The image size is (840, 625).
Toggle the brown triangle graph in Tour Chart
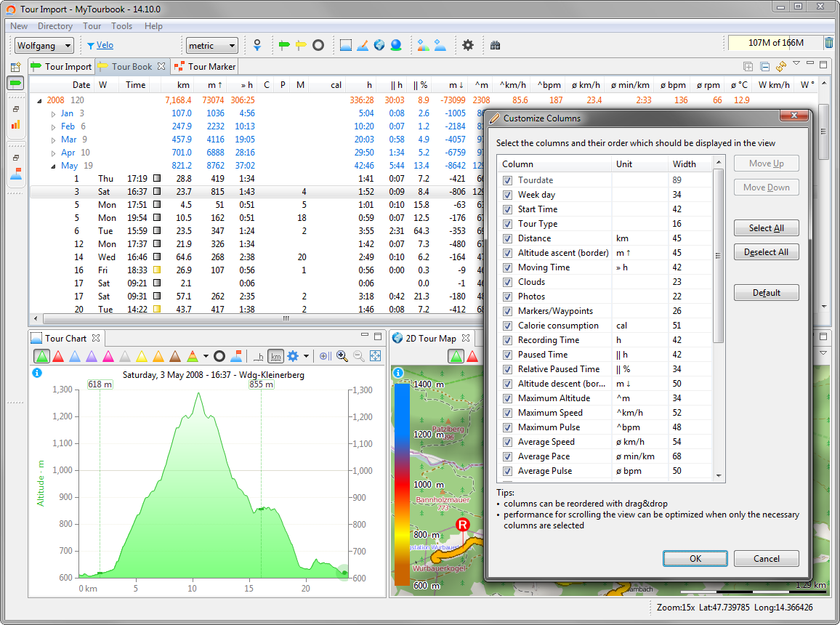(174, 356)
